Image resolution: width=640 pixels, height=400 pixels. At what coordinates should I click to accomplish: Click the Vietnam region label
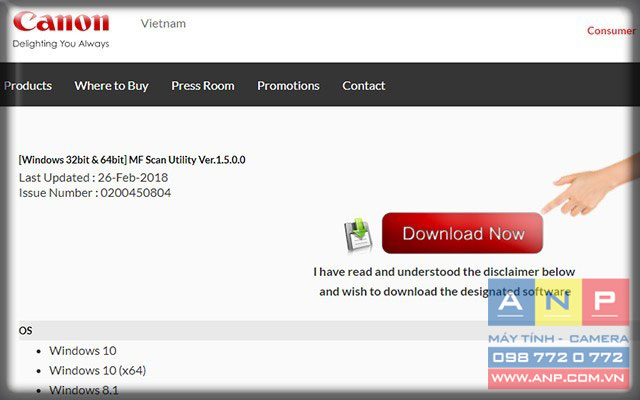coord(163,24)
